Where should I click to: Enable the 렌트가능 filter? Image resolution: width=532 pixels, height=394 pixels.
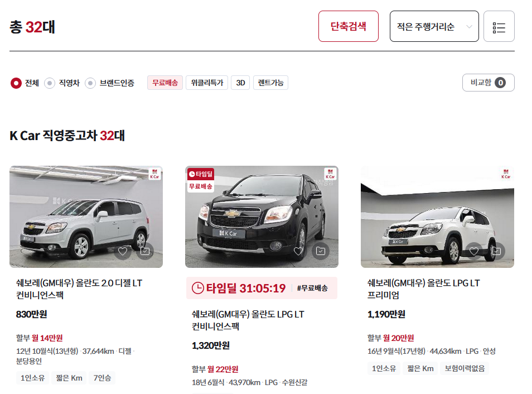(270, 83)
